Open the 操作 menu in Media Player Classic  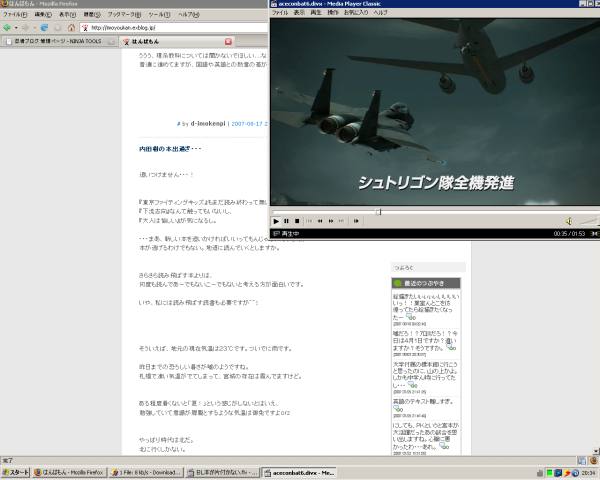click(333, 13)
